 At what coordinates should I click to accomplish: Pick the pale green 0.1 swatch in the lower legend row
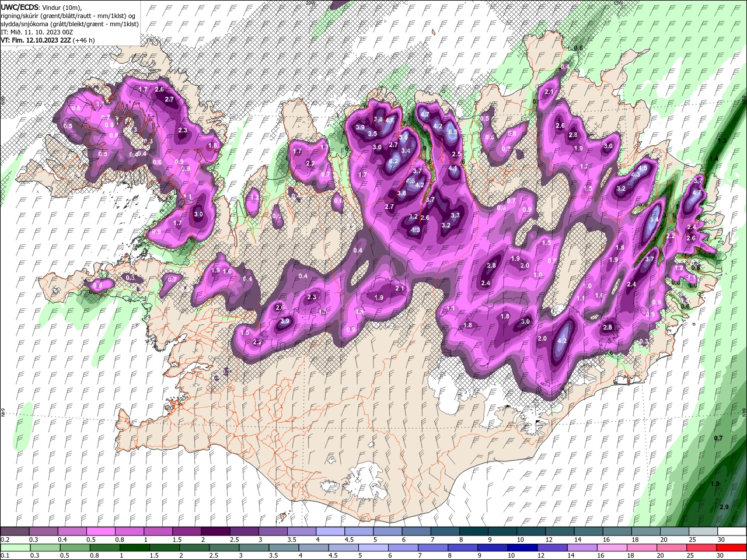point(15,548)
